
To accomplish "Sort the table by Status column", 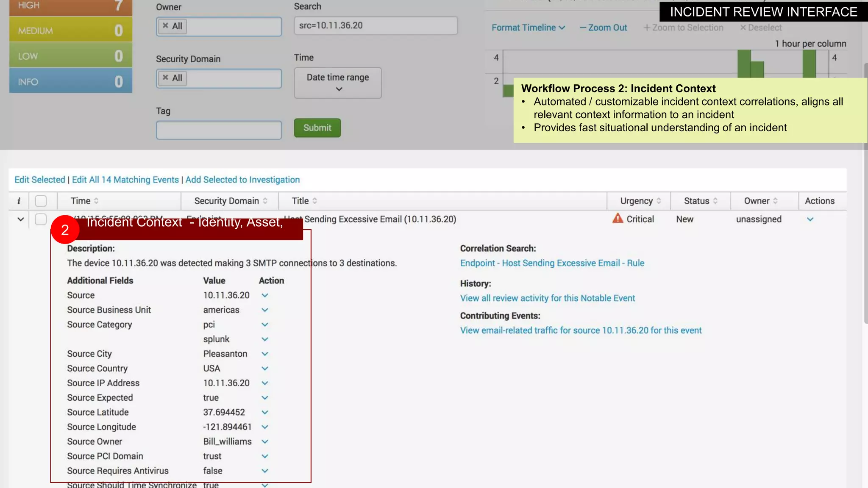I will coord(701,201).
